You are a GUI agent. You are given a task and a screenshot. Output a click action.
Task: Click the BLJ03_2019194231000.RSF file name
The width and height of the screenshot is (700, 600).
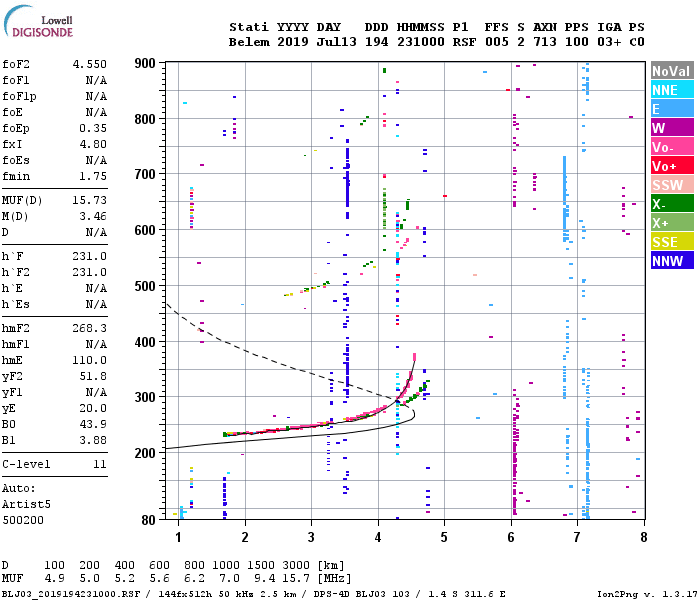click(71, 594)
